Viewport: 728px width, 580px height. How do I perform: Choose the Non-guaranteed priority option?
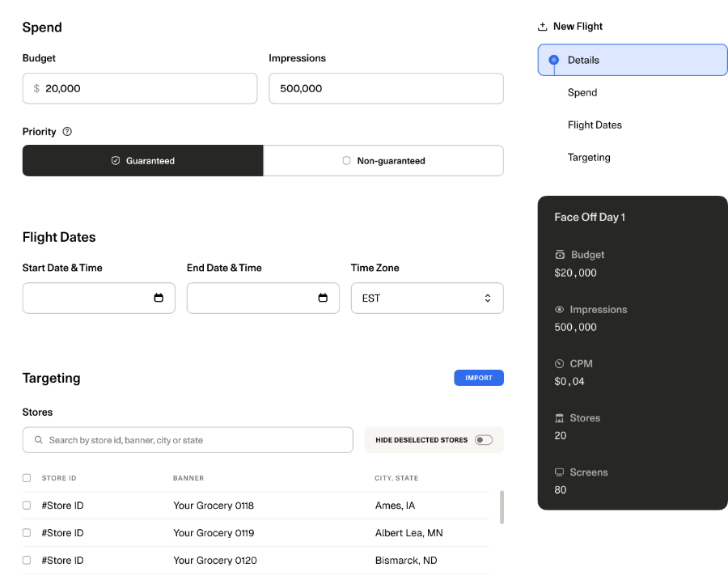click(383, 161)
